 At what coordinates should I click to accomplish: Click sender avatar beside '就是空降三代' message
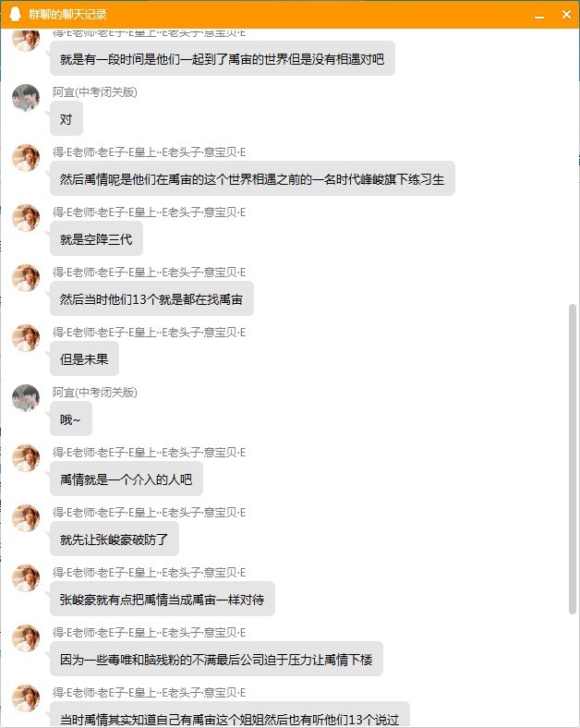[26, 218]
